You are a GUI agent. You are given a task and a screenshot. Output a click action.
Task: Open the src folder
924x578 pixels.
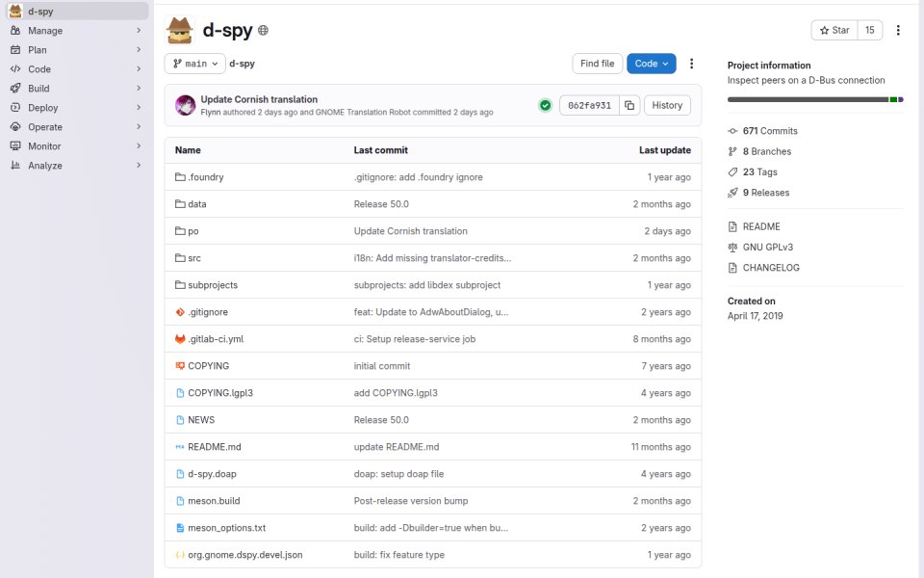(194, 258)
